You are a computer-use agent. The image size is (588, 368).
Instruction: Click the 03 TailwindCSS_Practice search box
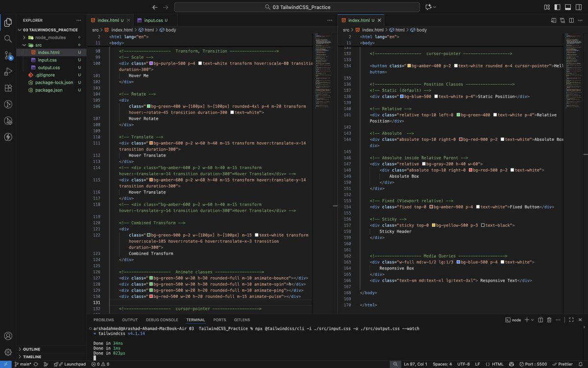coord(297,7)
